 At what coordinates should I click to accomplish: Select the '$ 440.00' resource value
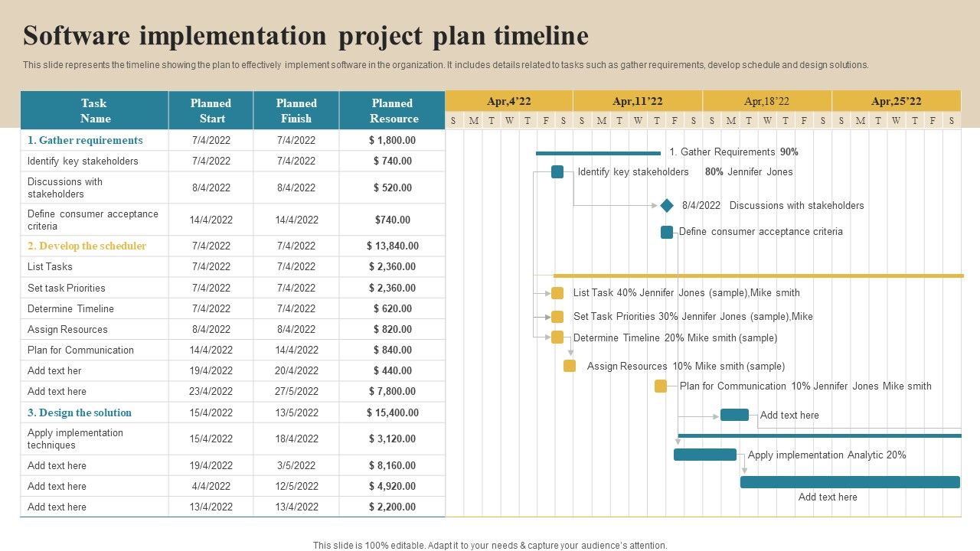[393, 370]
